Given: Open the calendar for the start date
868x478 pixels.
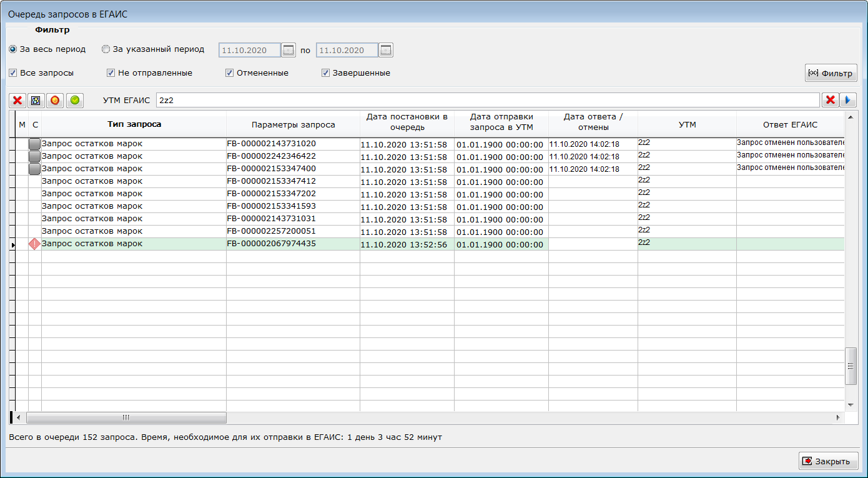Looking at the screenshot, I should [288, 50].
